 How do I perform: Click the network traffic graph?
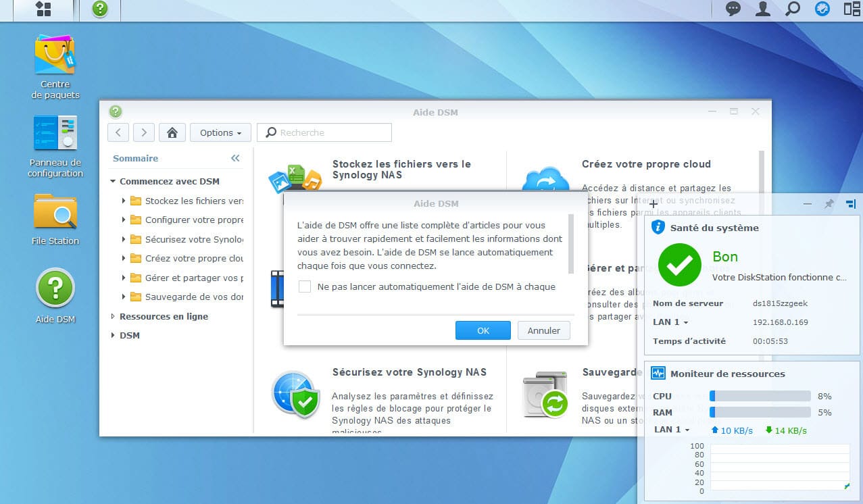[779, 468]
